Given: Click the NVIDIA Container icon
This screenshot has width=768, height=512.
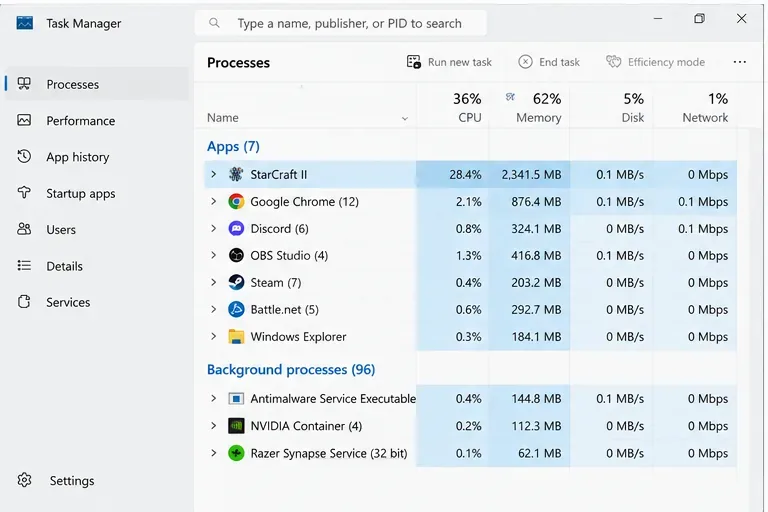Looking at the screenshot, I should (236, 426).
